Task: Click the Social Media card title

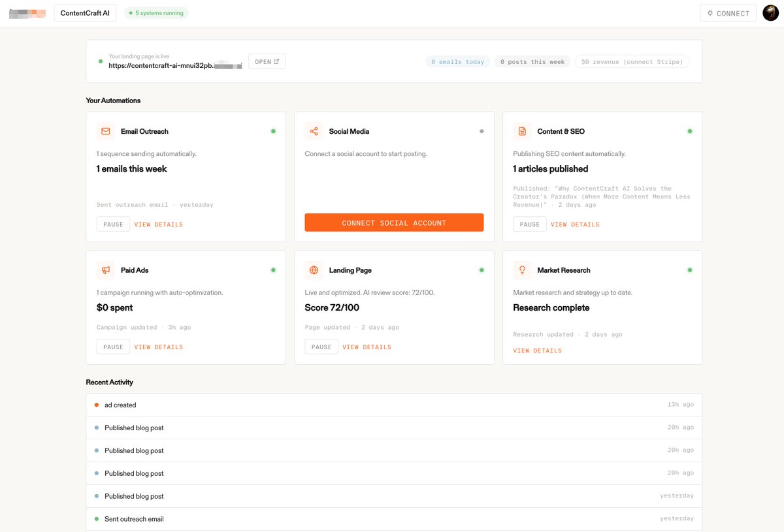Action: tap(349, 131)
